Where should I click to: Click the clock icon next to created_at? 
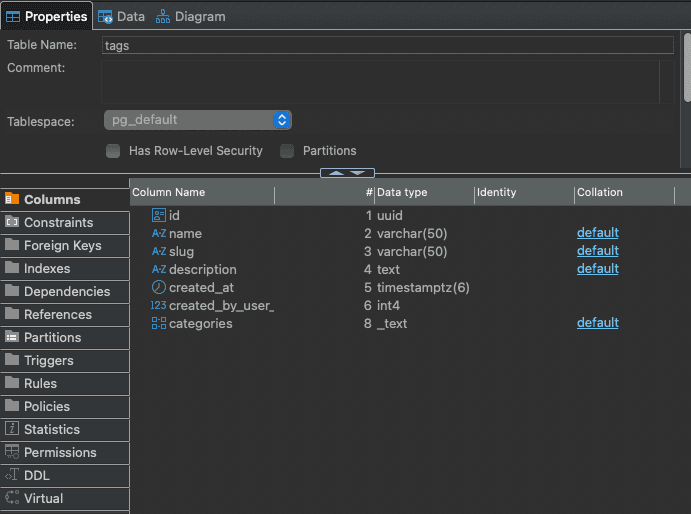tap(159, 287)
